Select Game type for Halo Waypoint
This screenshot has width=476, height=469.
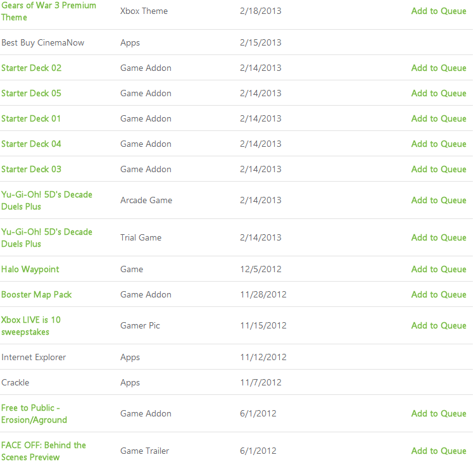pos(132,269)
